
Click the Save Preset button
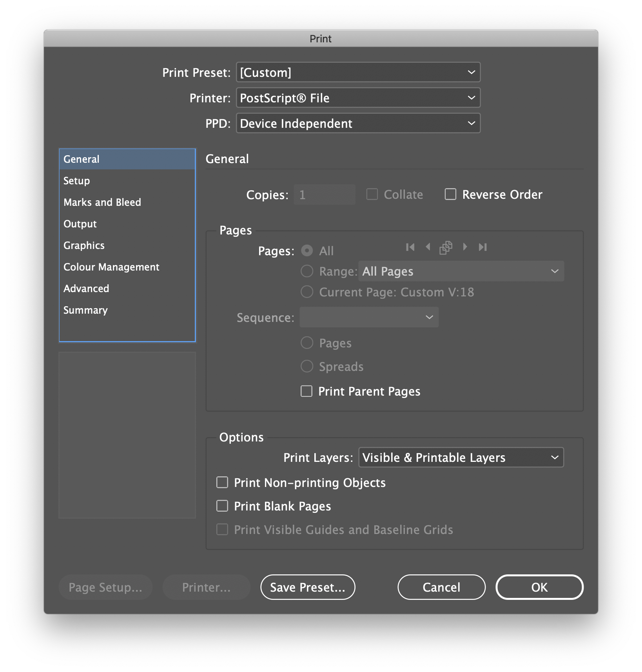tap(307, 587)
